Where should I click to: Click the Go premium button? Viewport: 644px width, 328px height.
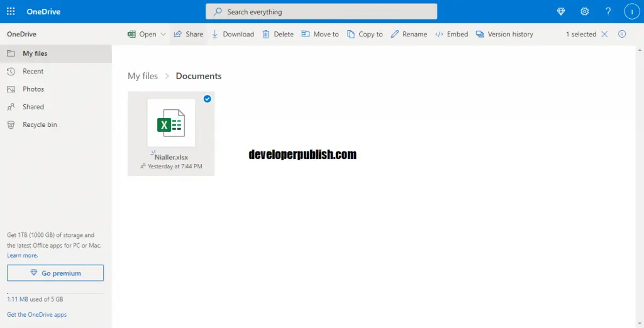click(55, 273)
